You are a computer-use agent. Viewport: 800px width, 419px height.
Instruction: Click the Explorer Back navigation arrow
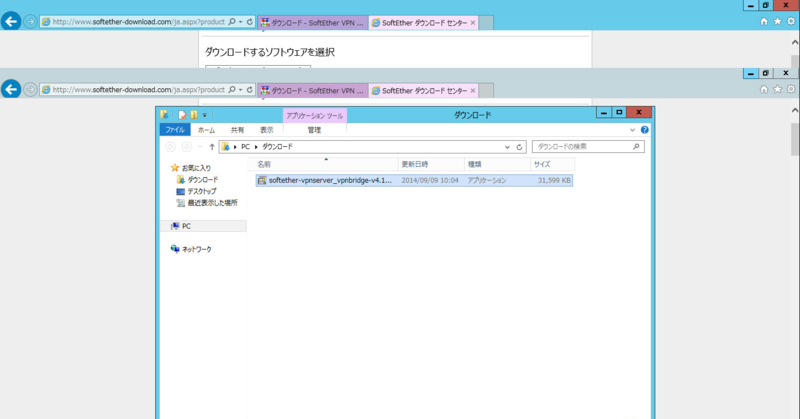170,147
